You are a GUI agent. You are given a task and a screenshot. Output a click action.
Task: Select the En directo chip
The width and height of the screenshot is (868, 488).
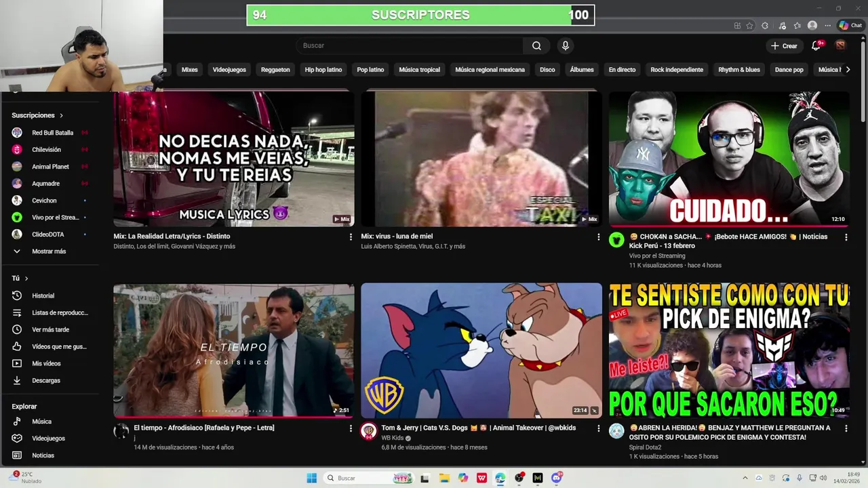click(x=622, y=70)
